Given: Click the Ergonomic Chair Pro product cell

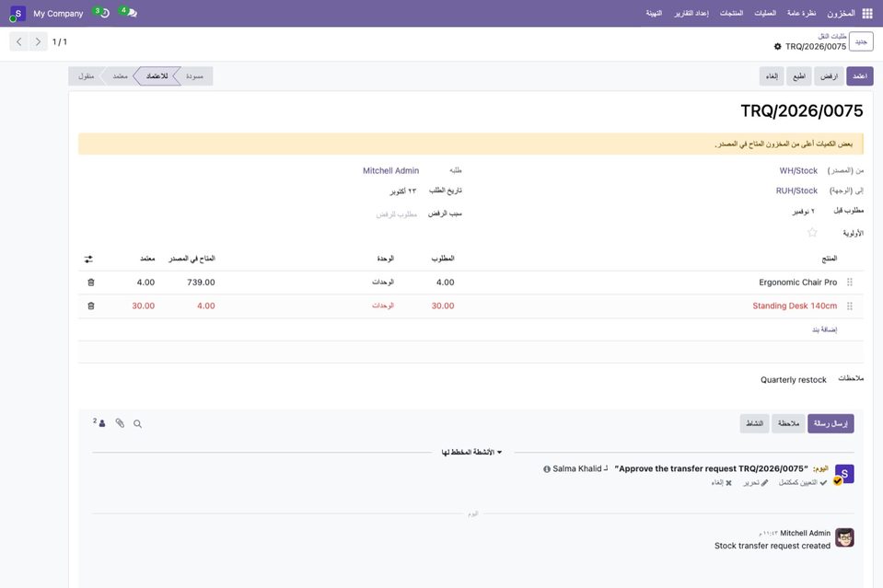Looking at the screenshot, I should click(798, 282).
